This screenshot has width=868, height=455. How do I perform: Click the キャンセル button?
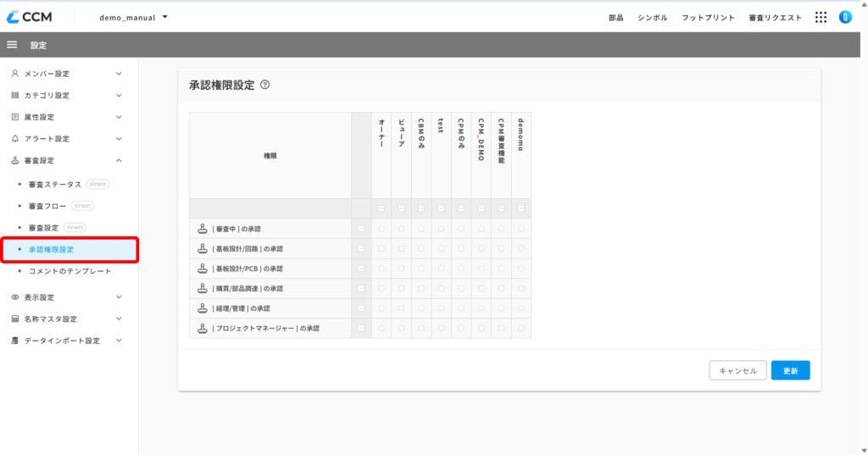pos(738,370)
